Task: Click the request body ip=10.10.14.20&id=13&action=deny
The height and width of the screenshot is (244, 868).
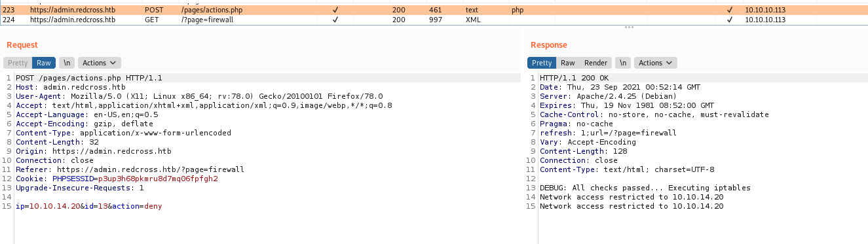Action: (88, 206)
